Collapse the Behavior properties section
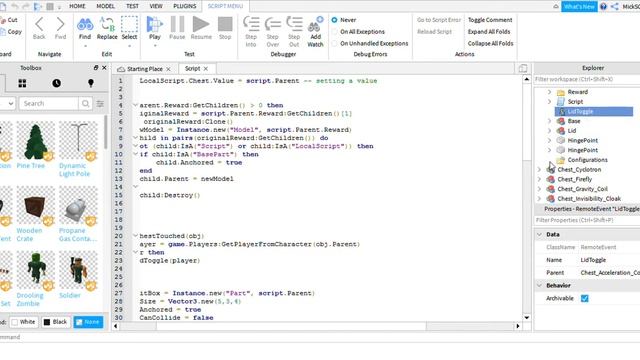640x360 pixels. [540, 285]
